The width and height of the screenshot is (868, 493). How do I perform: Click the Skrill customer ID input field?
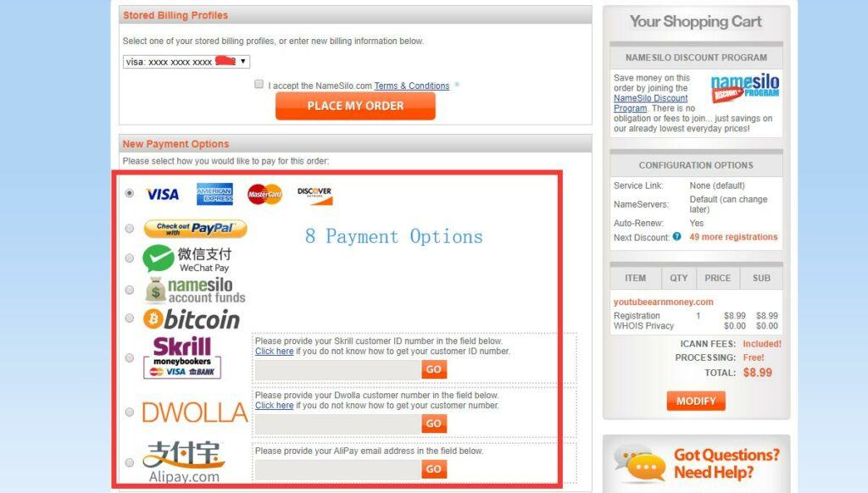click(x=337, y=369)
